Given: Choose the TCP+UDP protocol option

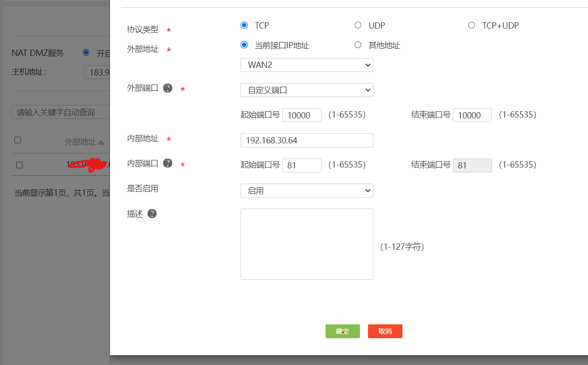Looking at the screenshot, I should tap(471, 25).
